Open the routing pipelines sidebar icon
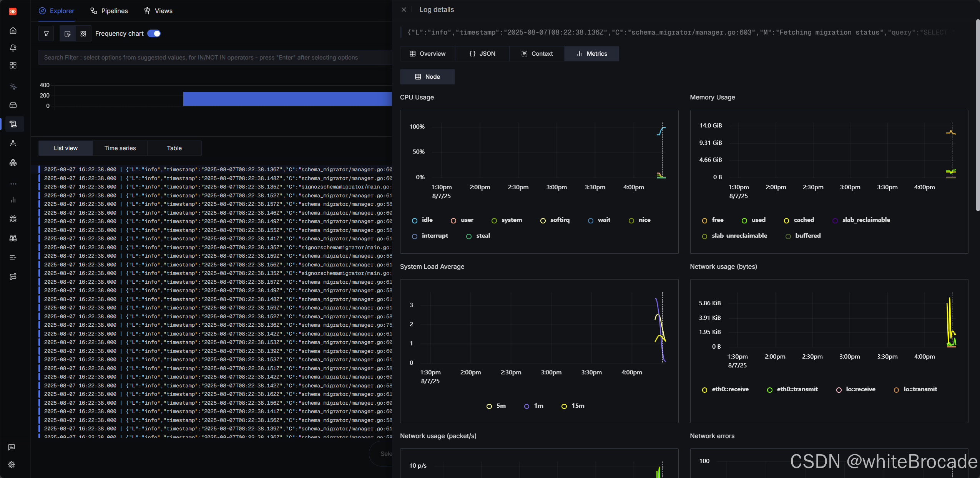This screenshot has width=980, height=478. point(13,276)
